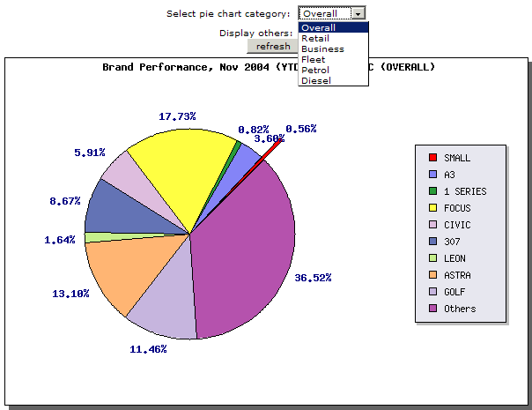Screen dimensions: 532x410
Task: Click the green 1 SERIES legend swatch
Action: [x=432, y=191]
